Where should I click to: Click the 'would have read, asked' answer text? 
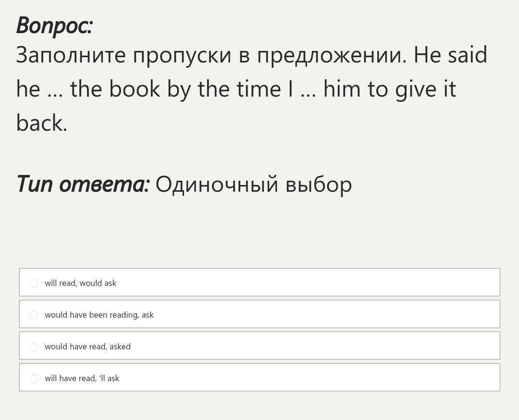point(87,346)
